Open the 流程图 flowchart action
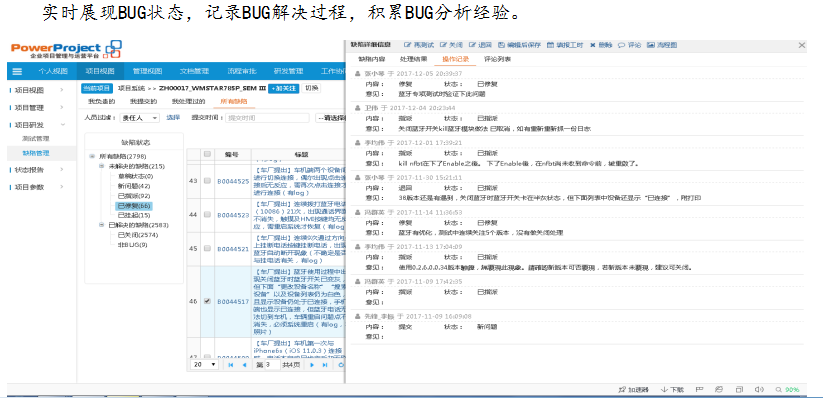The image size is (823, 398). click(662, 46)
